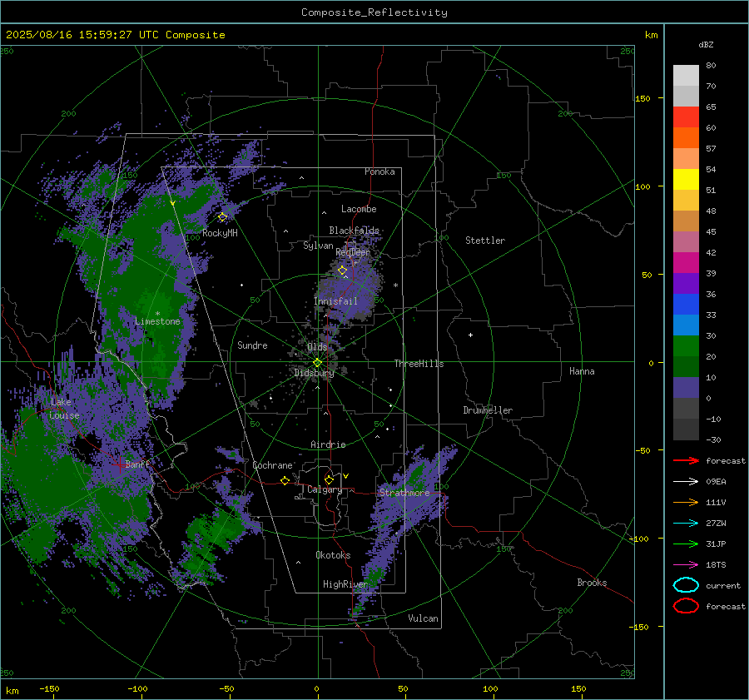Click the Ponoka city label
This screenshot has width=749, height=700.
379,171
